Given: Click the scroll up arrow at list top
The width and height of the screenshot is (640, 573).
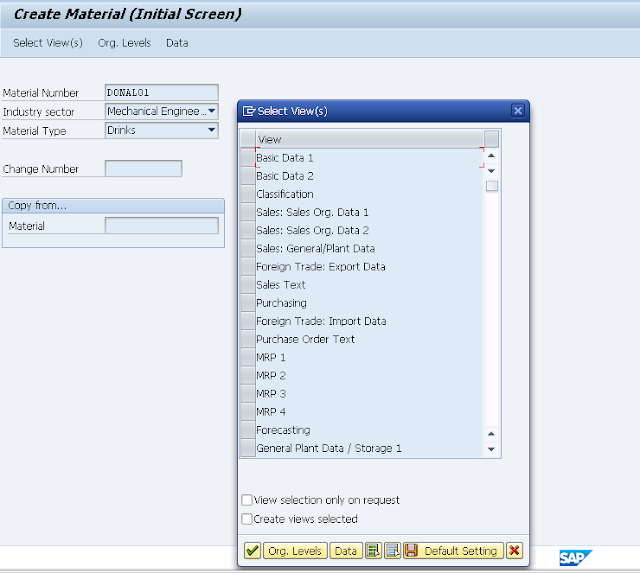Looking at the screenshot, I should coord(491,155).
